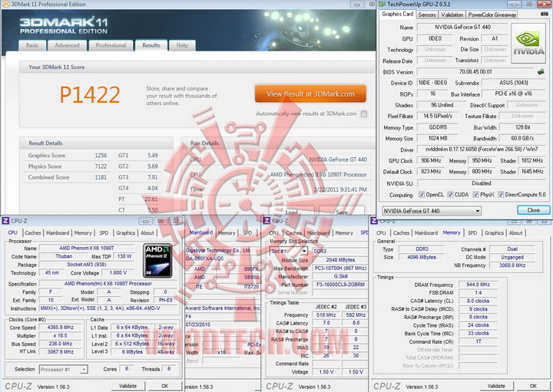Image resolution: width=553 pixels, height=392 pixels.
Task: Open CPU tab in the memory timings CPU-Z window
Action: (x=381, y=232)
